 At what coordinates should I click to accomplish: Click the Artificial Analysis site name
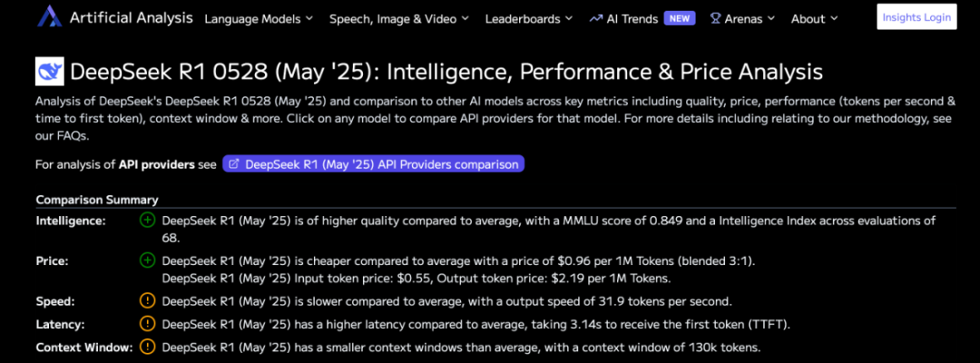(x=132, y=17)
